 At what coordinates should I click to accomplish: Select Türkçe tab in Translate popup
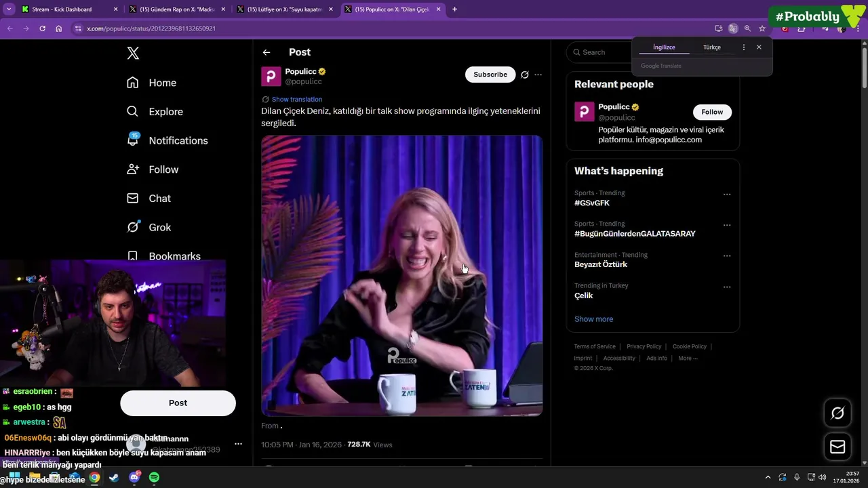coord(712,47)
